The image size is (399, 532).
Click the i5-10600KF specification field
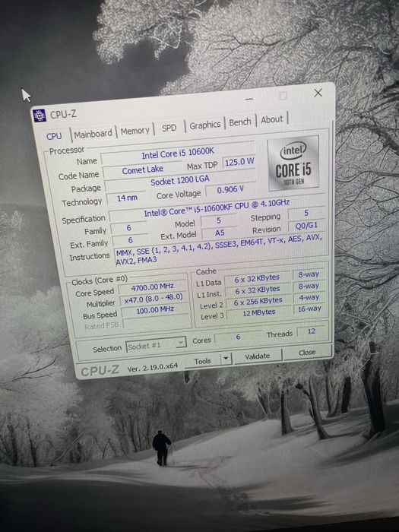tap(217, 207)
